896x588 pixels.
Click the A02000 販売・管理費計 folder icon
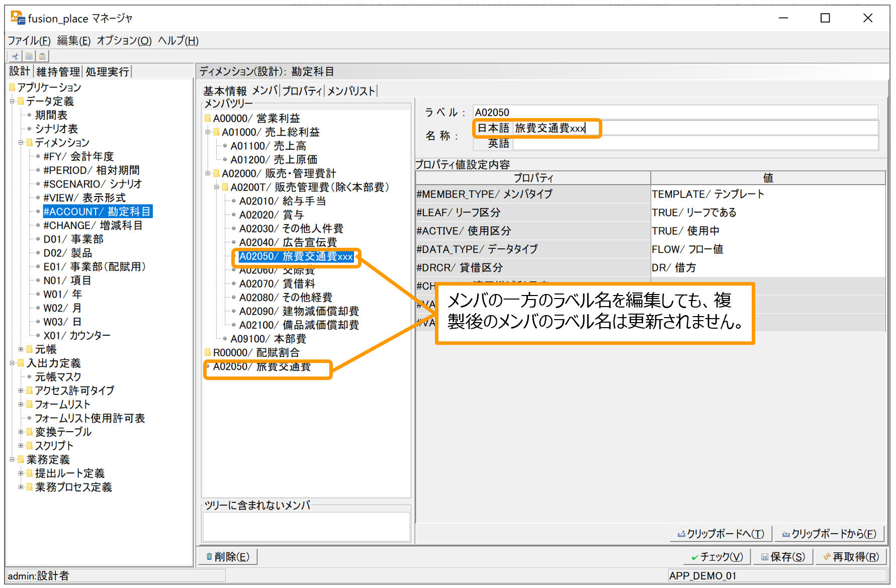click(x=217, y=173)
